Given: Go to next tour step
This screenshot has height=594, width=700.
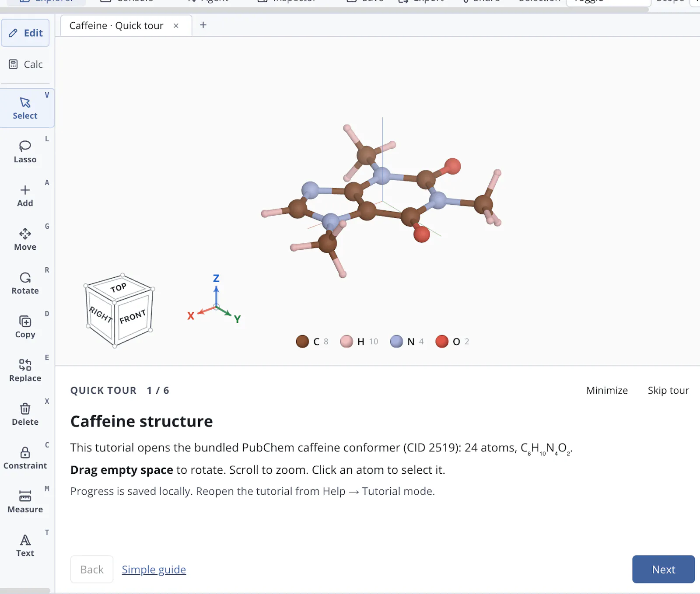Looking at the screenshot, I should [x=663, y=569].
